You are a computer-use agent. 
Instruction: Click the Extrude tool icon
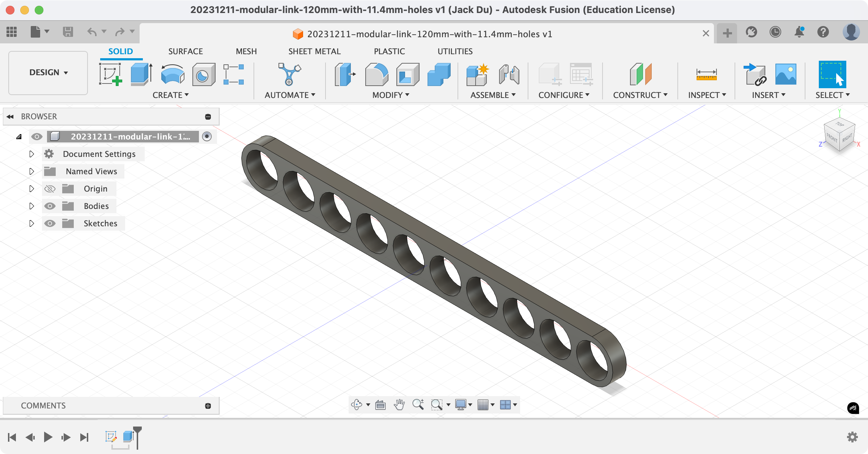[x=141, y=74]
